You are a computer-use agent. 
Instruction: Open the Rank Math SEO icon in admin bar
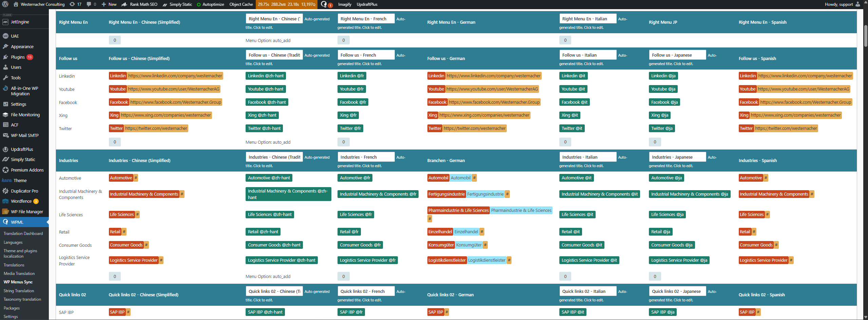pyautogui.click(x=124, y=4)
